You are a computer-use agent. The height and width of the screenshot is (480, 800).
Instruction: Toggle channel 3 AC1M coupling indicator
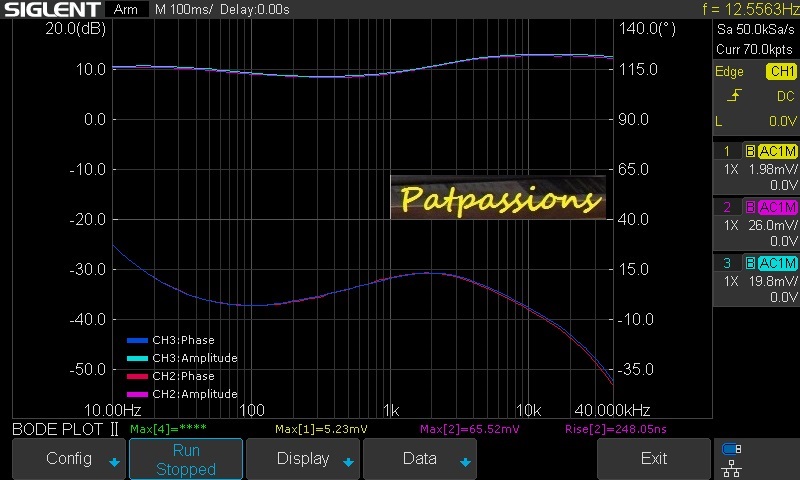click(x=777, y=263)
